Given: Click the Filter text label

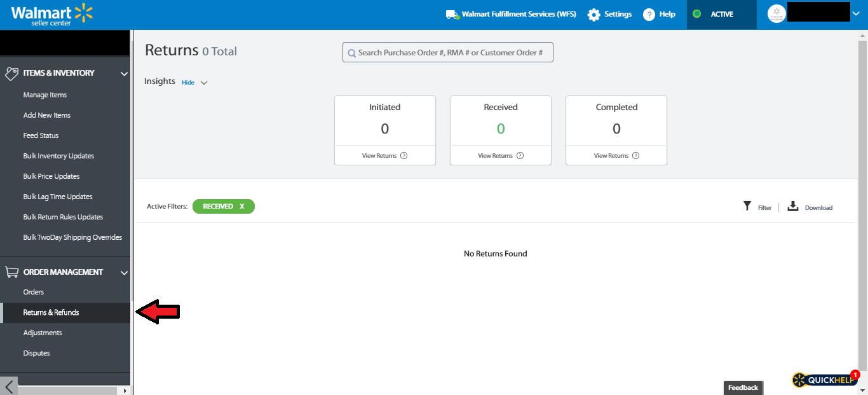Looking at the screenshot, I should 764,208.
